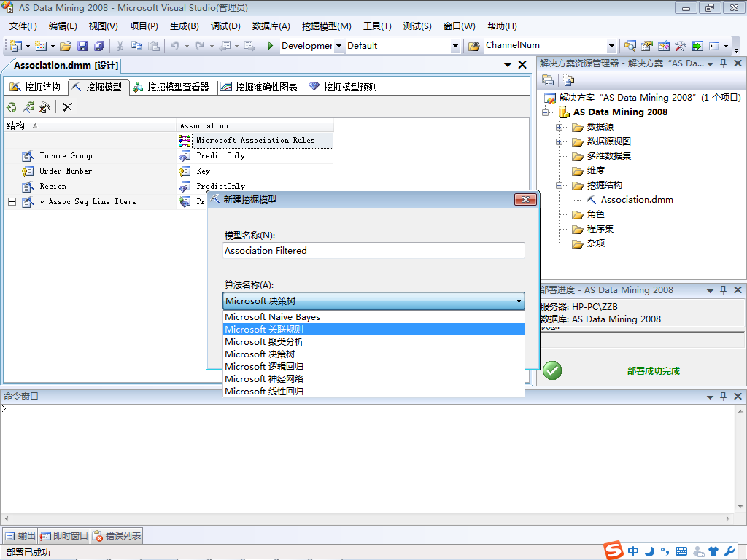Viewport: 747px width, 560px height.
Task: Click the Copy toolbar icon
Action: [136, 46]
